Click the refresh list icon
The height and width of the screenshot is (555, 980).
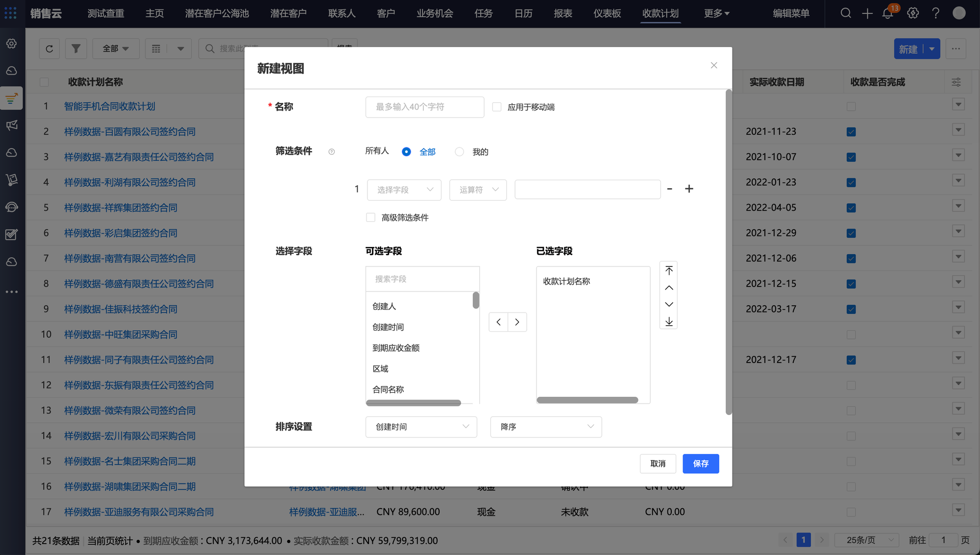[x=49, y=48]
